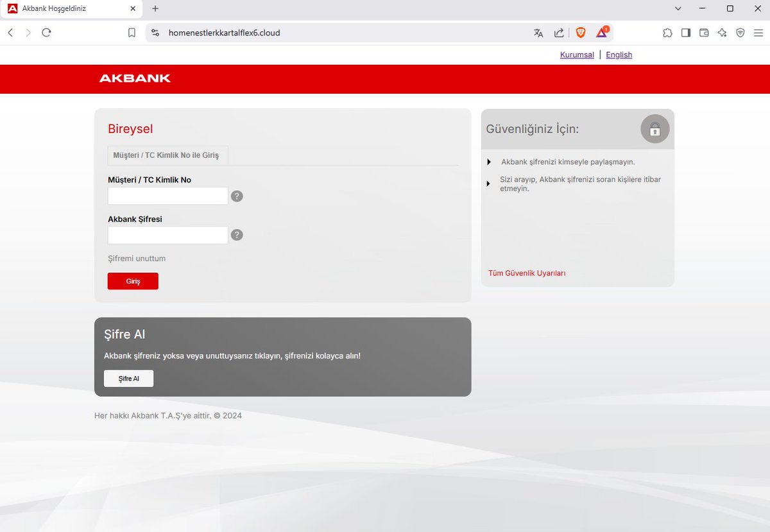
Task: Open the tab search chevron dropdown
Action: [x=678, y=9]
